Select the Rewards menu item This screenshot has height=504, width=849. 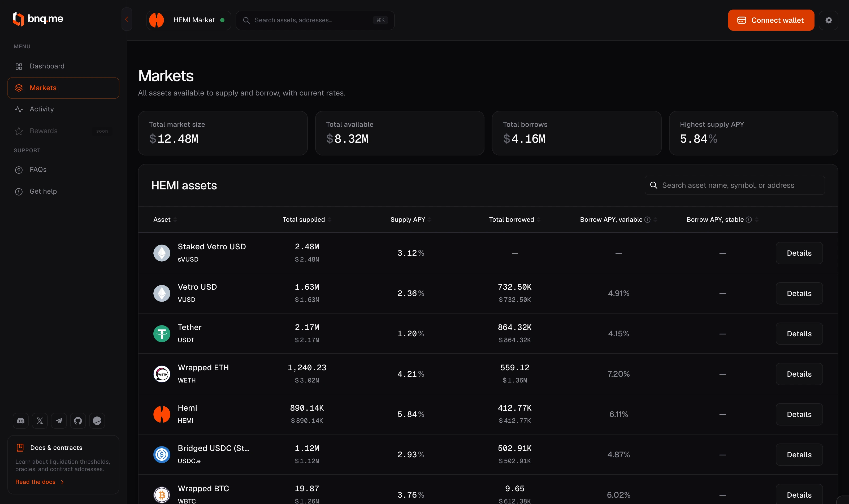[x=63, y=131]
